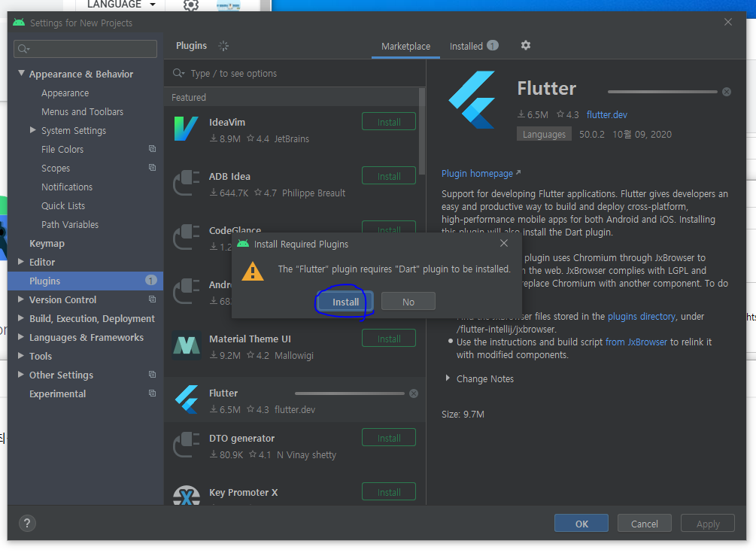Click Version Control project-level icon
Screen dimensions: 756x556
[153, 299]
